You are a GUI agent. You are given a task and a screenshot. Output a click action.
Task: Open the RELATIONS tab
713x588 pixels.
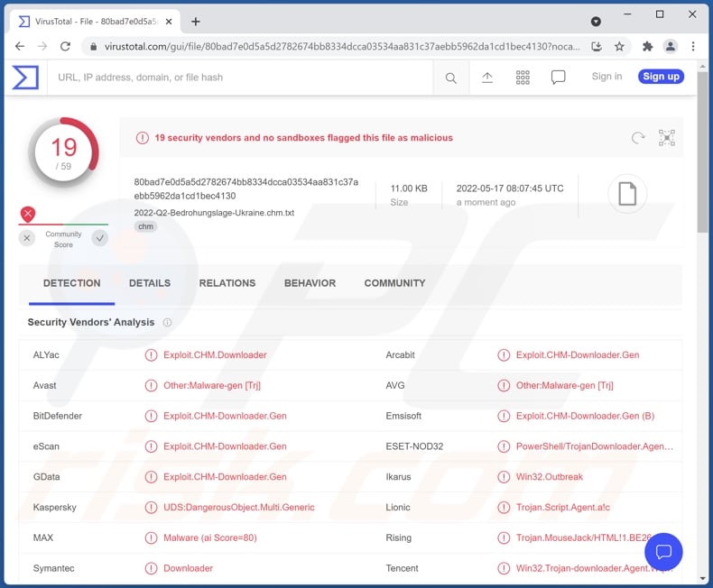click(227, 283)
